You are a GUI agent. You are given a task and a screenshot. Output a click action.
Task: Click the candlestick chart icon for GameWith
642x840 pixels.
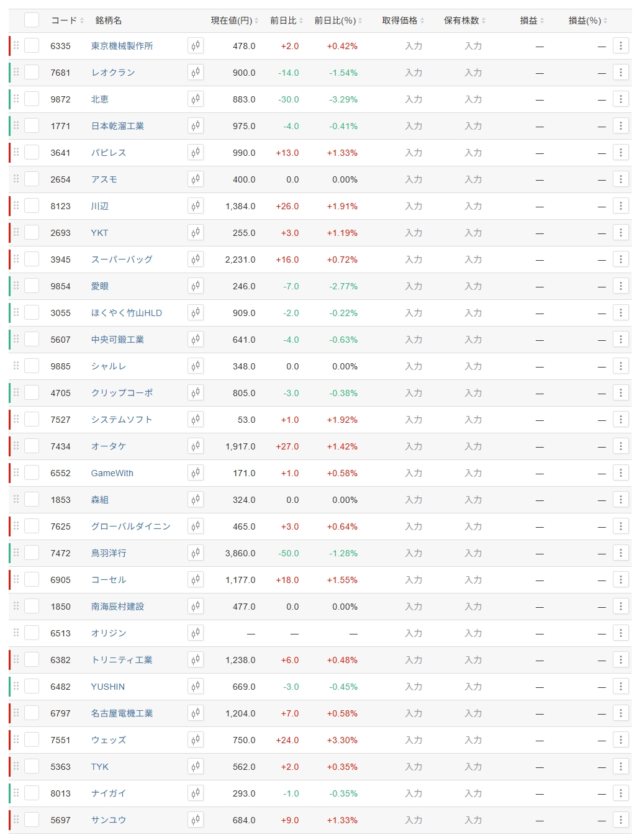(x=196, y=473)
